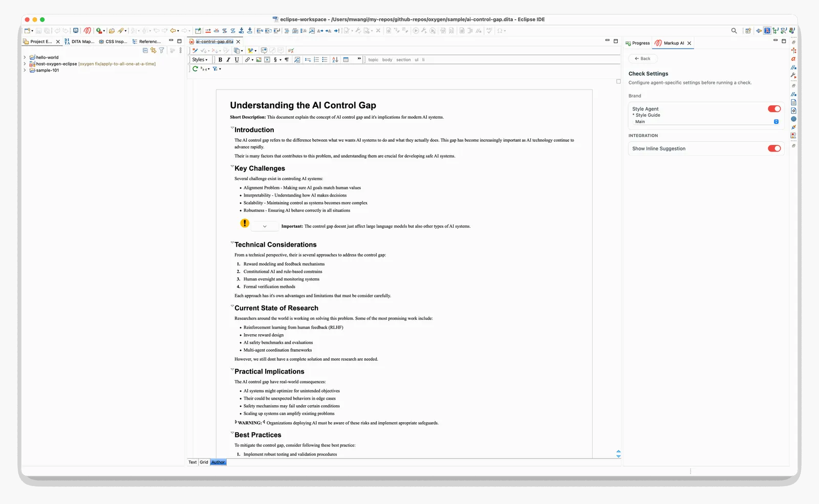
Task: Click the document title Understanding the AI Control Gap
Action: pos(303,105)
